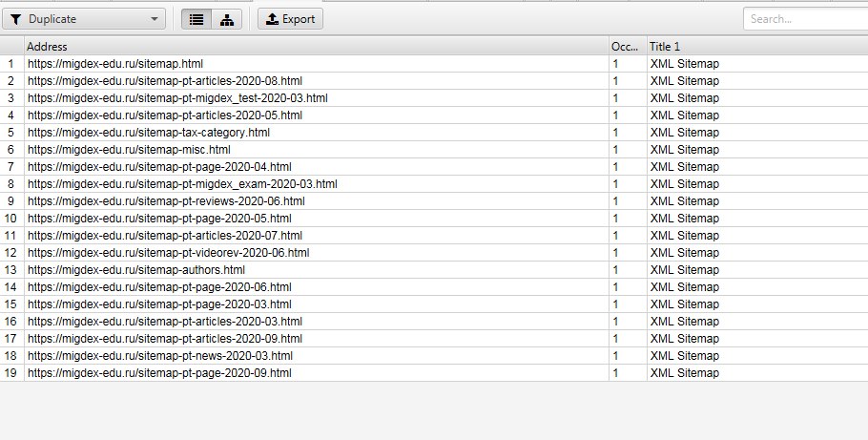
Task: Select sitemap-pt-page-2020-05.html address
Action: (159, 219)
